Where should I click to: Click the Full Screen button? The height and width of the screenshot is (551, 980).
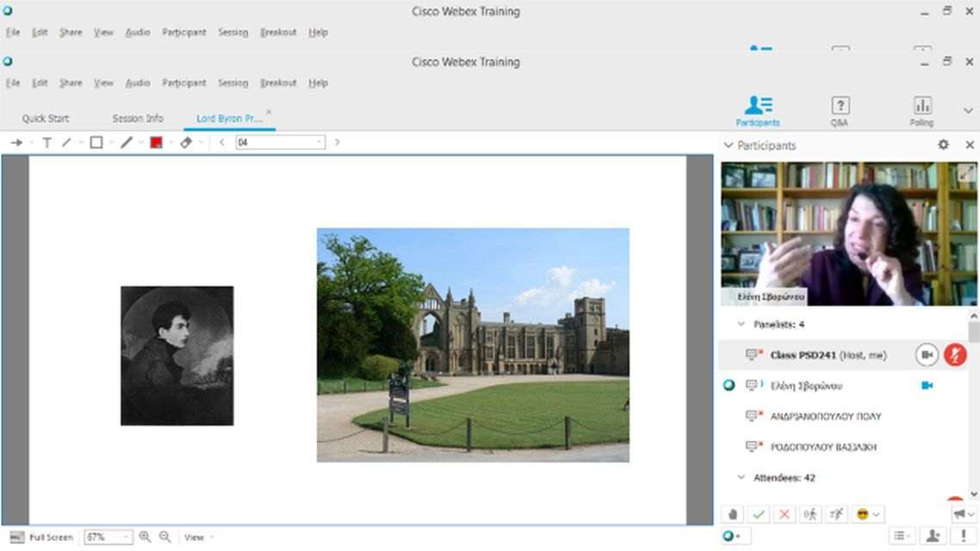(42, 537)
